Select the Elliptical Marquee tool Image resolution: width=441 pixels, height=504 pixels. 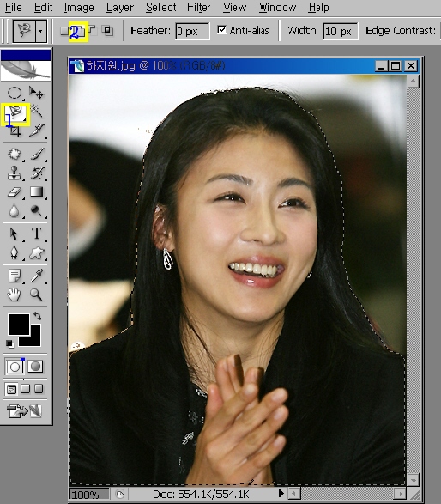[15, 93]
